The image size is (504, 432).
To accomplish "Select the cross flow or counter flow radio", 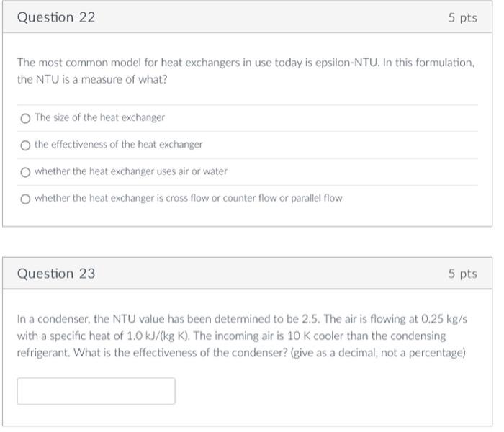I will [x=25, y=199].
